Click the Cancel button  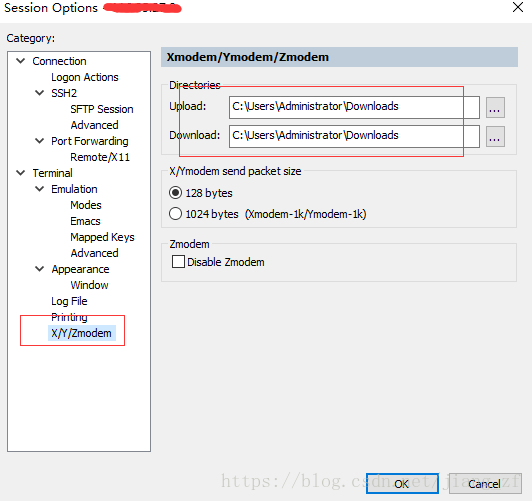[485, 484]
